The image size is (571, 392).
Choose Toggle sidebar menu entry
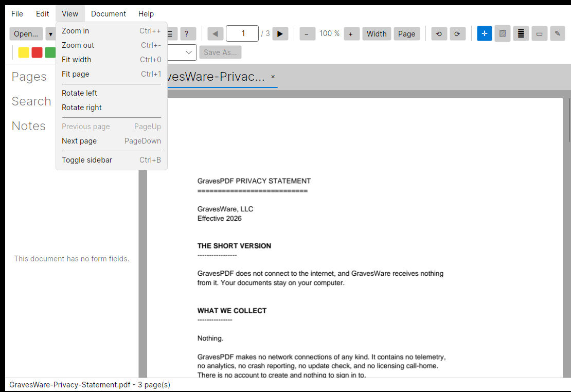coord(112,160)
